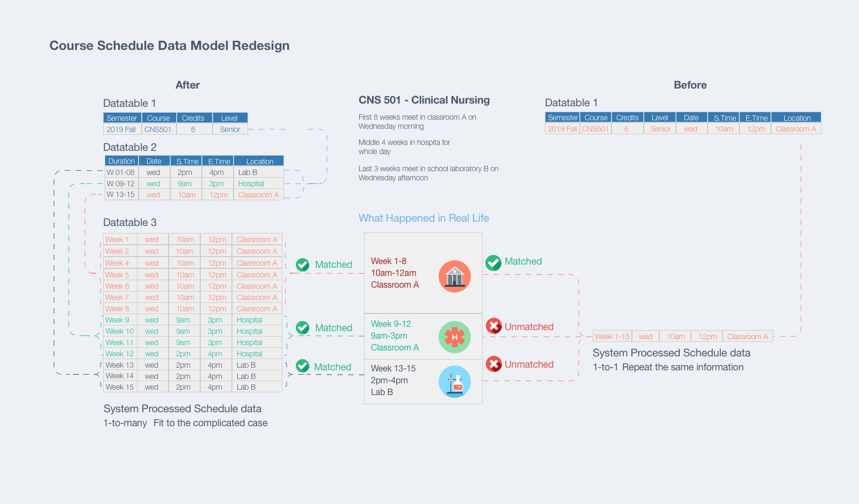Select the "CNS 501 - Clinical Nursing" heading
Image resolution: width=859 pixels, height=504 pixels.
424,100
